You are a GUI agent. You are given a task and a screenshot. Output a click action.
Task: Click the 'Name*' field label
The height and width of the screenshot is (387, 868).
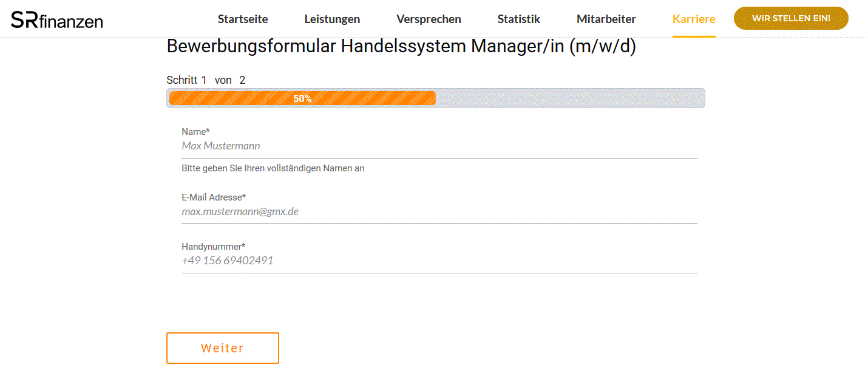195,132
